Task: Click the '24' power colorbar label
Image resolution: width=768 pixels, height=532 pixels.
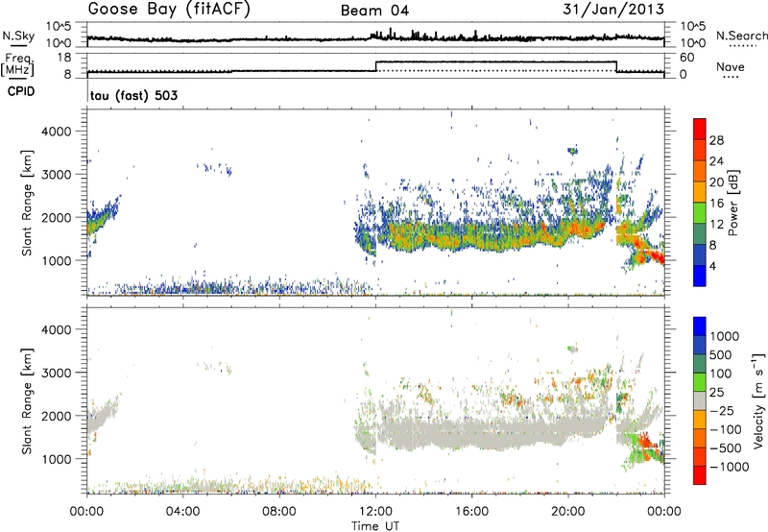Action: [x=716, y=161]
